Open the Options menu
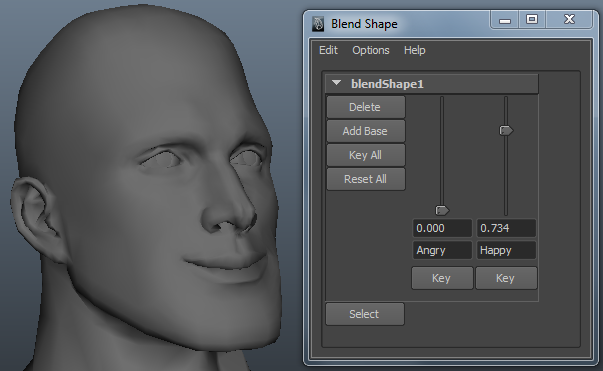603x371 pixels. pos(371,50)
